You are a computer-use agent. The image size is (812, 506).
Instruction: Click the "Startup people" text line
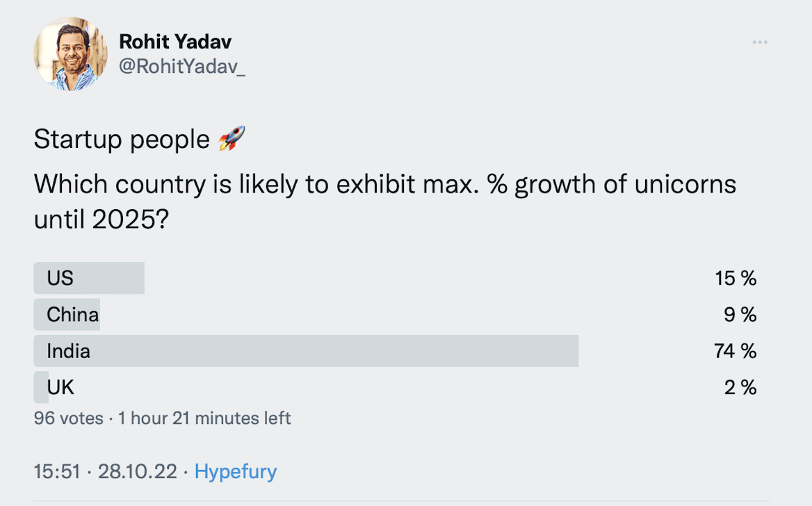(x=122, y=140)
